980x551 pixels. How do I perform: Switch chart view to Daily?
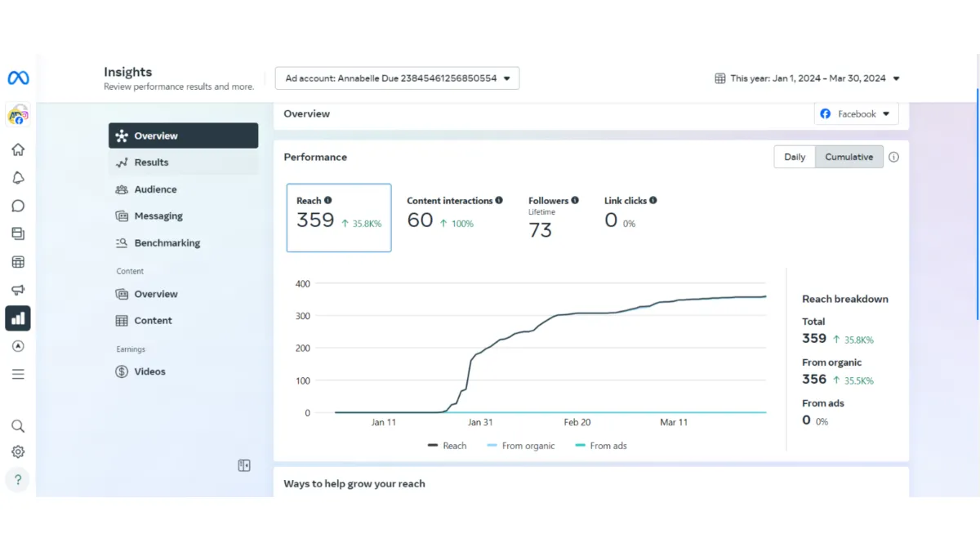795,157
